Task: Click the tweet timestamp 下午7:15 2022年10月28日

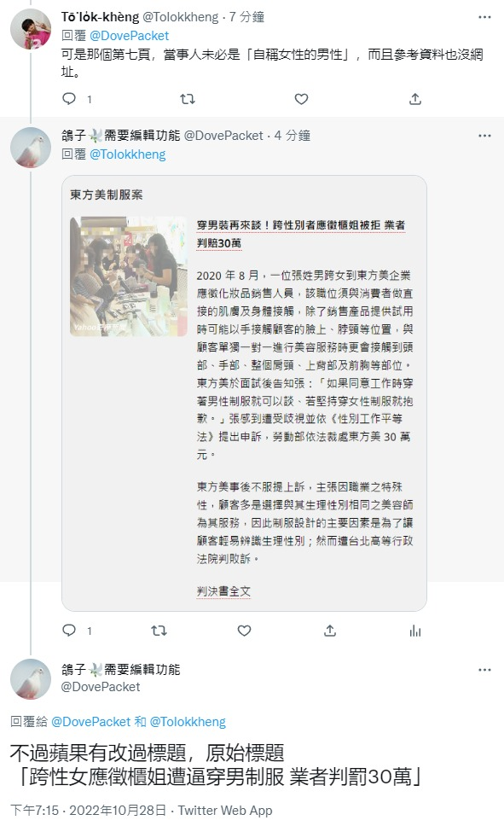Action: coord(89,810)
